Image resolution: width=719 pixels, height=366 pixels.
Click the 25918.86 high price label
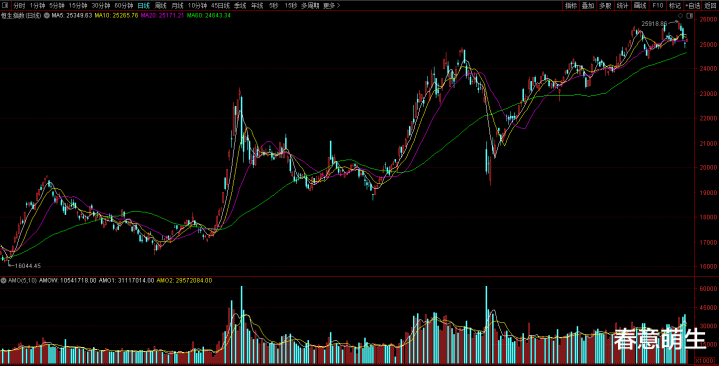coord(654,23)
